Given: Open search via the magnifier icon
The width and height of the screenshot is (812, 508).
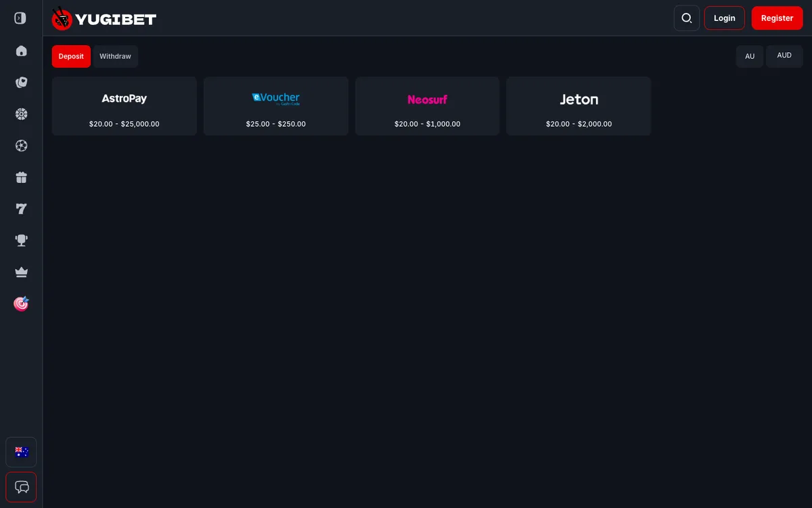Looking at the screenshot, I should point(687,18).
